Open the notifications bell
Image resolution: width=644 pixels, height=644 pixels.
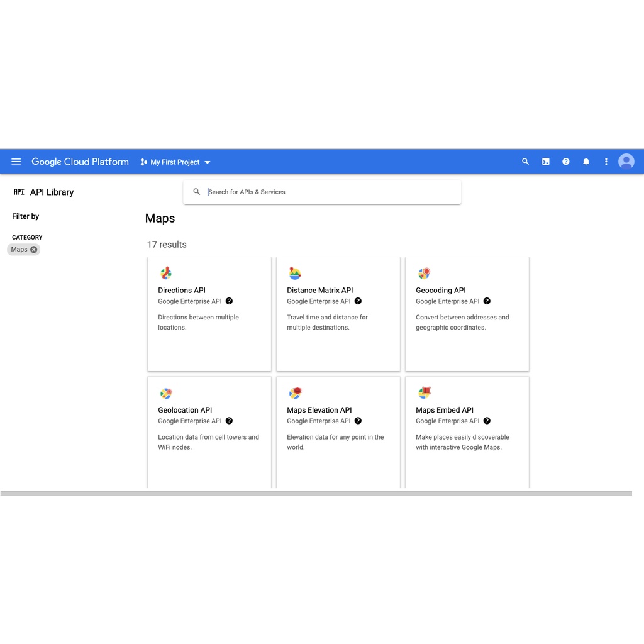[x=586, y=162]
